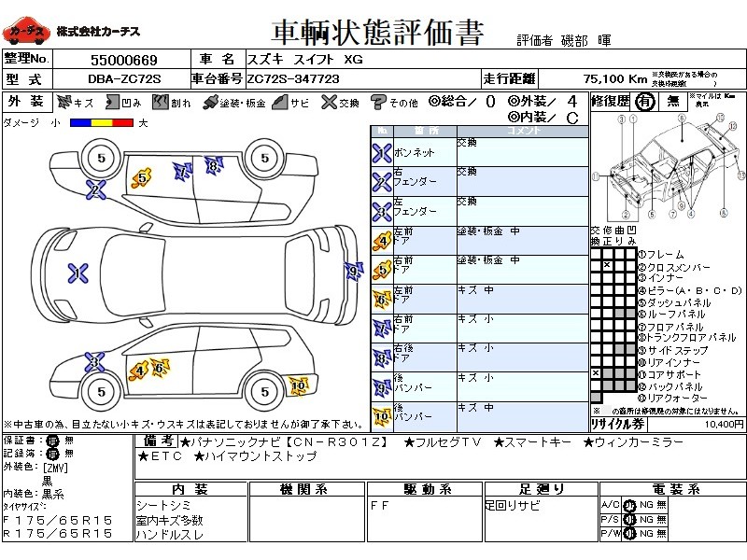Click the サビ rust legend icon
747x560 pixels.
(x=279, y=103)
